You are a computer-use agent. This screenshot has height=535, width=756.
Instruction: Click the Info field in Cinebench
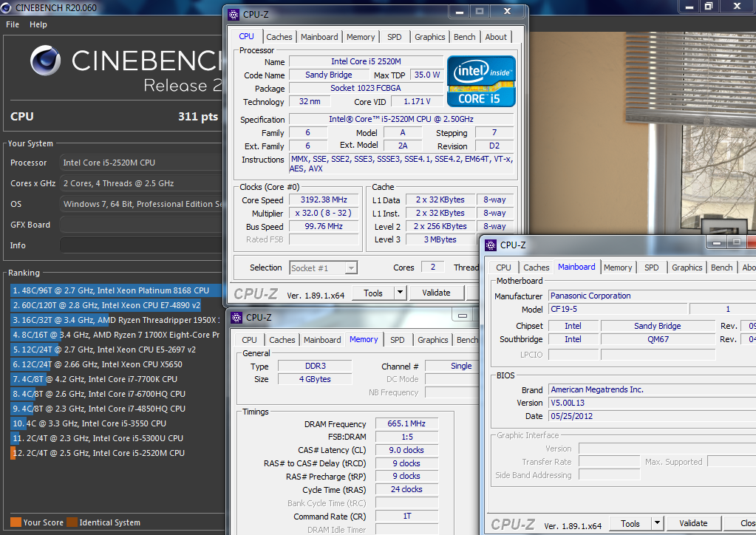[141, 245]
